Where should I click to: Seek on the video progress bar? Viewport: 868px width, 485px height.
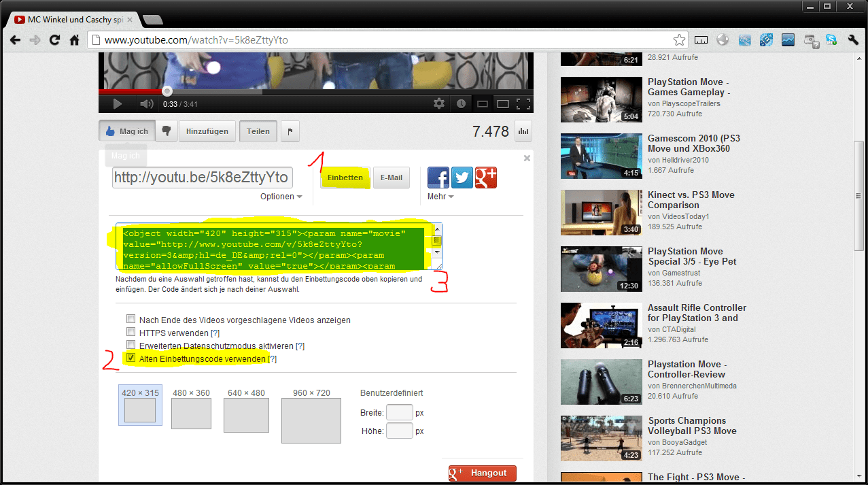(x=316, y=91)
